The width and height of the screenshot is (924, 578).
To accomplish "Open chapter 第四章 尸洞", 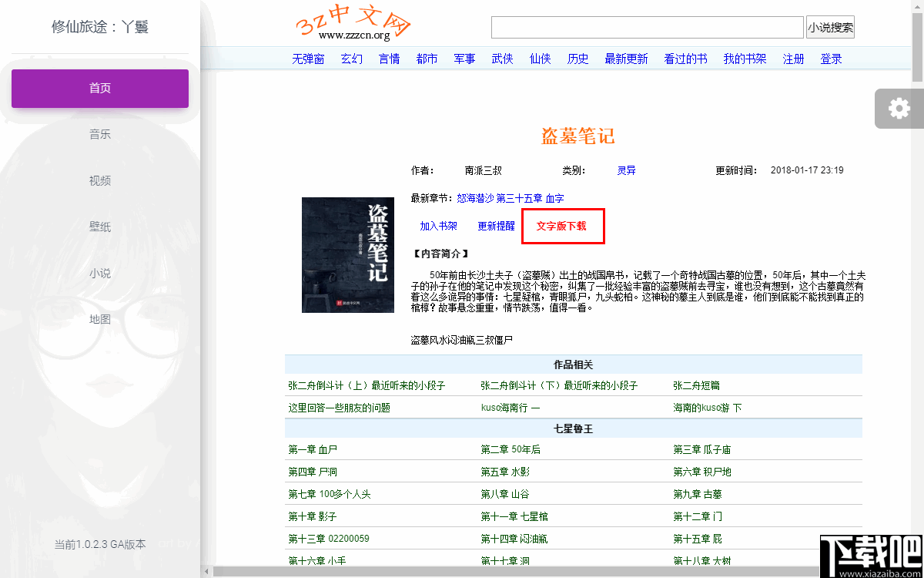I will click(313, 472).
